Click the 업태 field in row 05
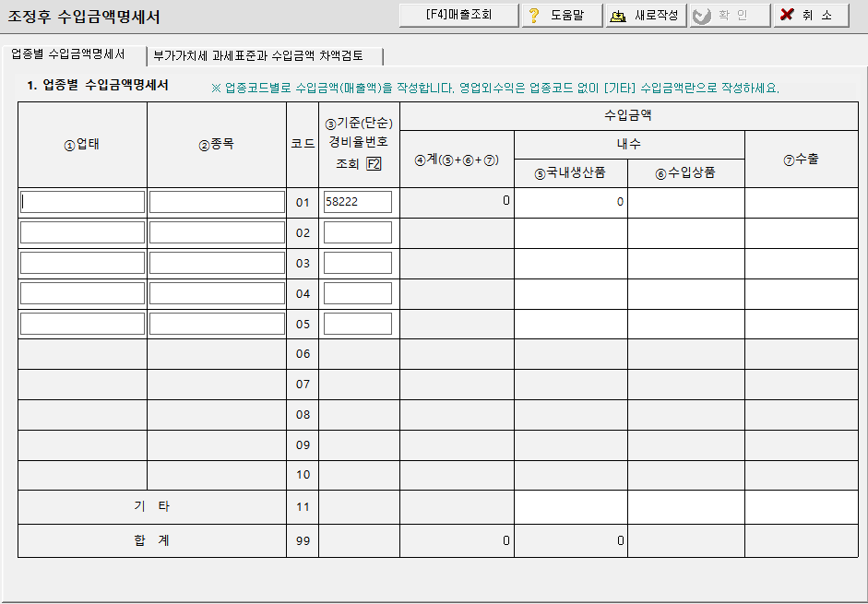The width and height of the screenshot is (868, 604). pyautogui.click(x=82, y=324)
